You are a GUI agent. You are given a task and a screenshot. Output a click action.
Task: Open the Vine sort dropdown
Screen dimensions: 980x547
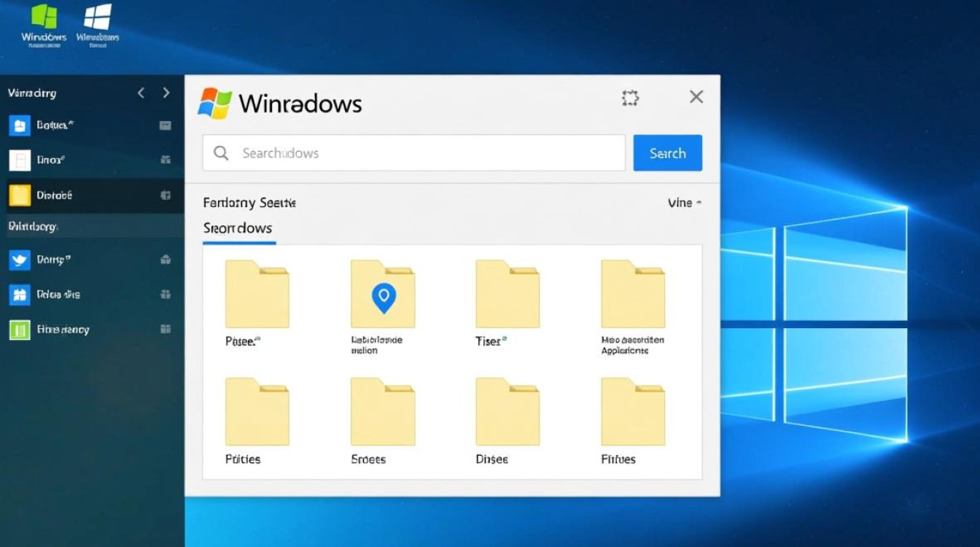(682, 203)
